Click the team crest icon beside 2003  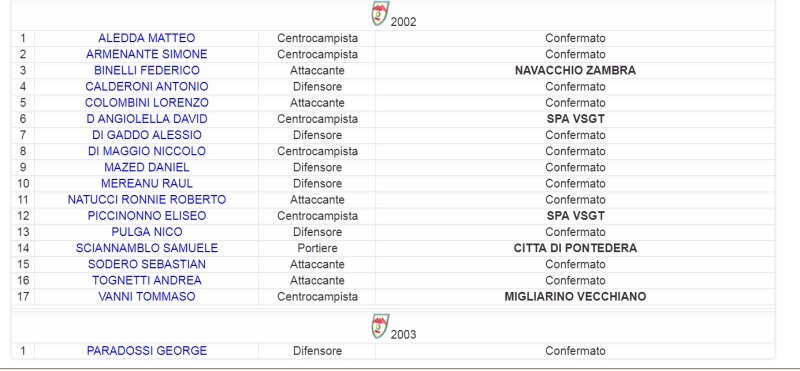point(380,326)
